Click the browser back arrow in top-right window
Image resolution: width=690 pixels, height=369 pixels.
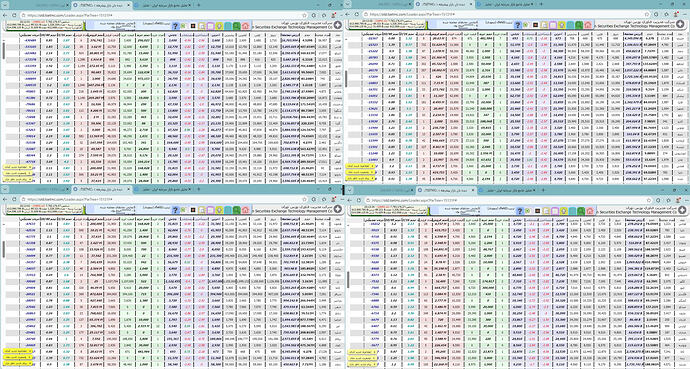tap(348, 15)
